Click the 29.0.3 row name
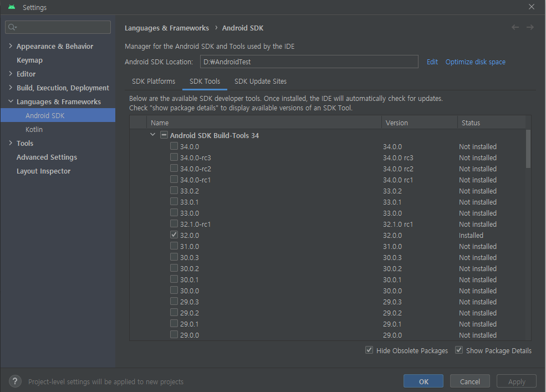 (x=190, y=302)
